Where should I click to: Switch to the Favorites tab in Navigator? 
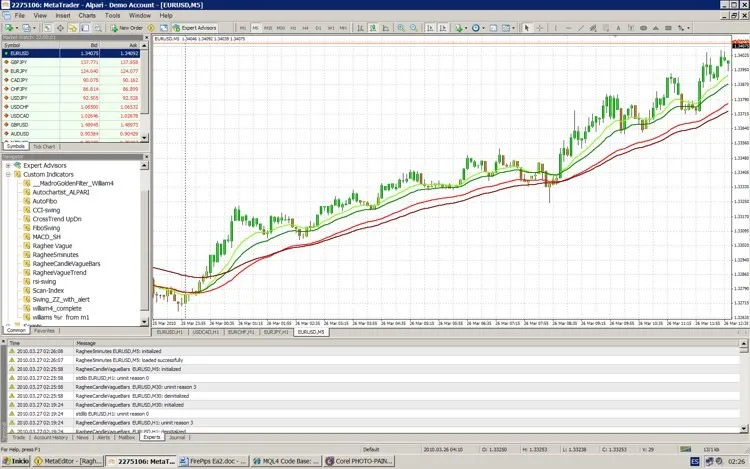point(44,329)
